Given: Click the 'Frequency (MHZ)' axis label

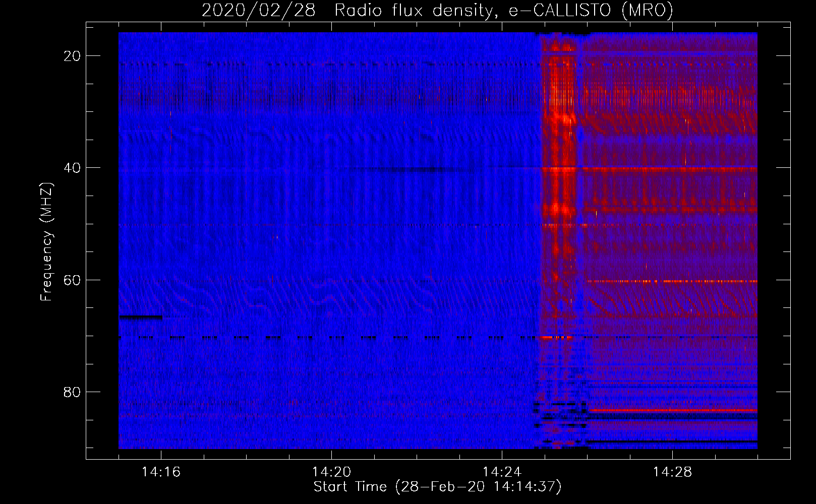Looking at the screenshot, I should (46, 242).
